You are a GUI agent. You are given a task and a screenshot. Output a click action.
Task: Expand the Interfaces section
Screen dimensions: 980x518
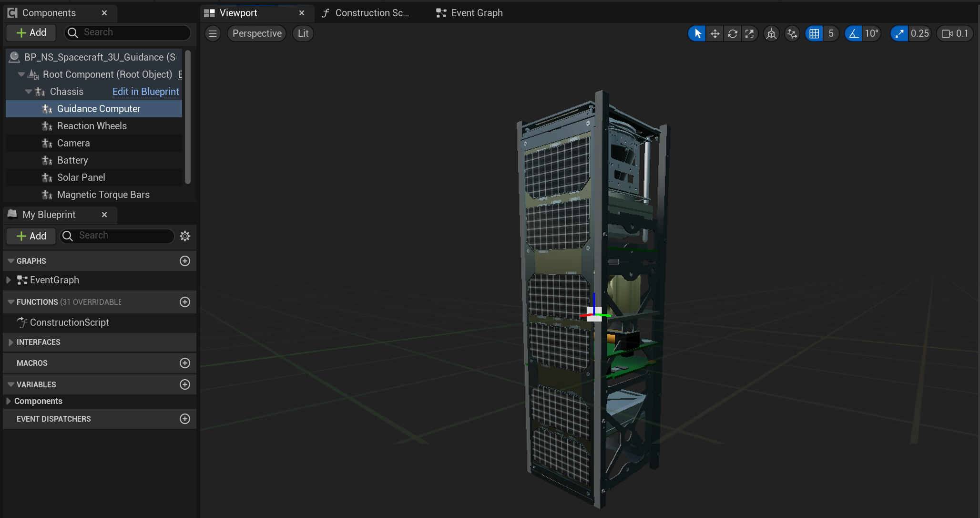(10, 342)
